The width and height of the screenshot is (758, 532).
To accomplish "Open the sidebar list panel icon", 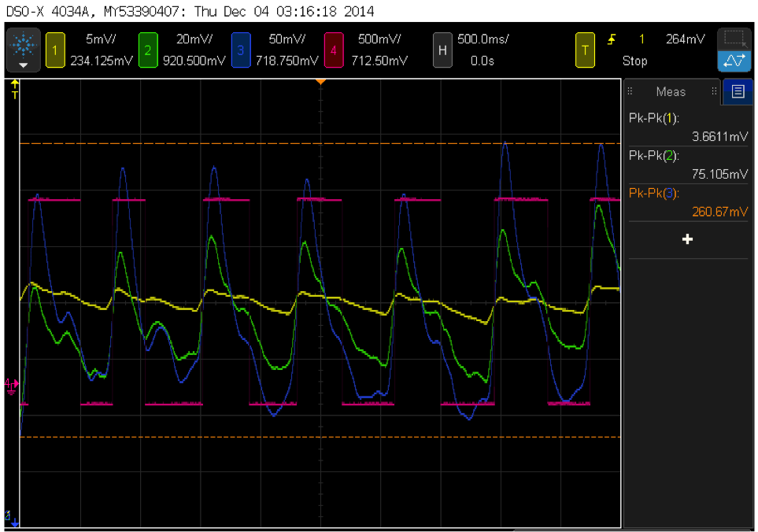I will [x=738, y=91].
